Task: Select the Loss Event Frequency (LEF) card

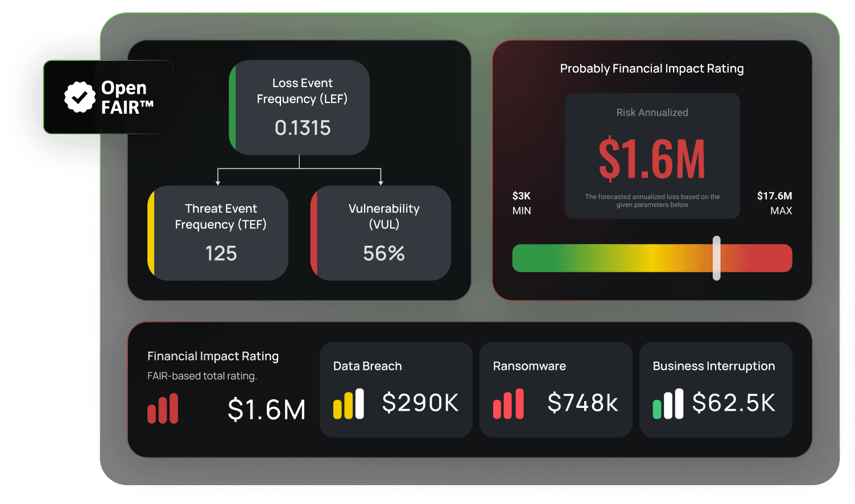Action: (x=300, y=108)
